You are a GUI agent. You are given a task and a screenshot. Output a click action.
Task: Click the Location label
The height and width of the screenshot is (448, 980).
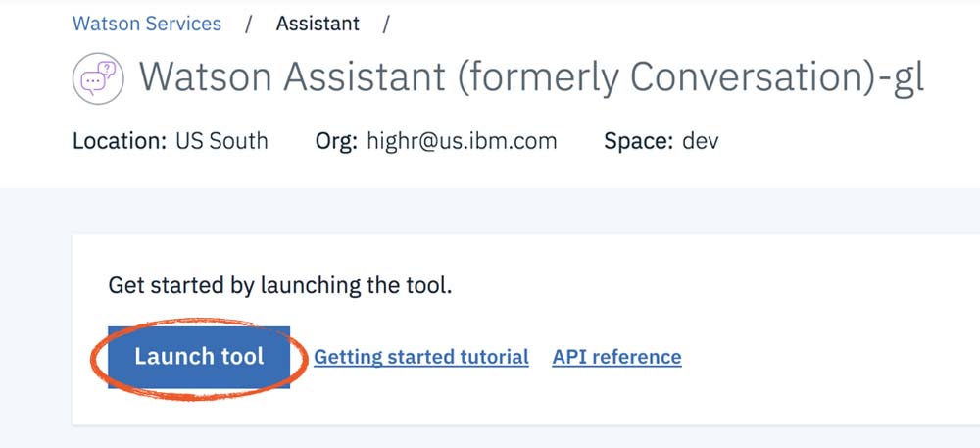(120, 141)
